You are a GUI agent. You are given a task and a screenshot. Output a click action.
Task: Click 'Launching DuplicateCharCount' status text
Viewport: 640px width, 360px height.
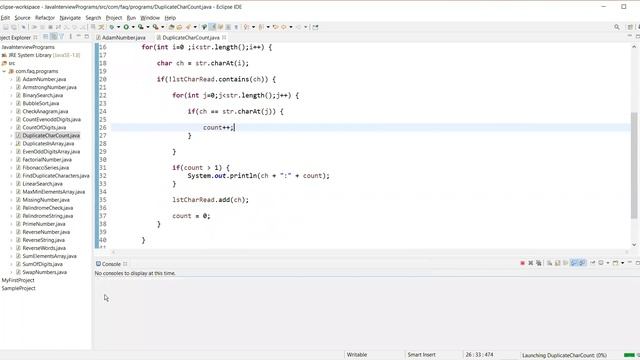pyautogui.click(x=564, y=355)
